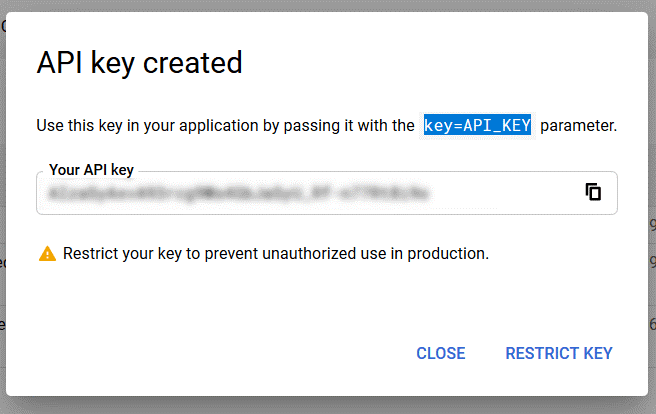656x414 pixels.
Task: Click the dimmed backdrop left of the dialog
Action: click(x=3, y=200)
